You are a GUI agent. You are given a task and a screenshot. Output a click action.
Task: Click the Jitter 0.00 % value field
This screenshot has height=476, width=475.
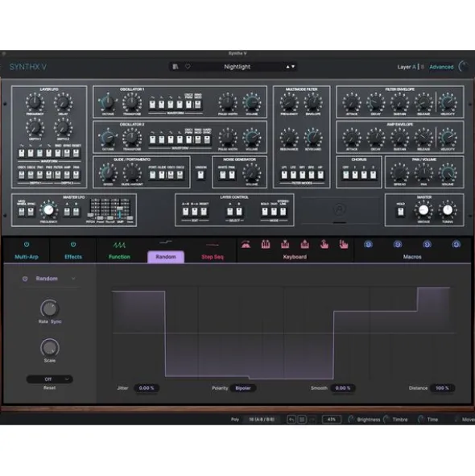[x=147, y=388]
